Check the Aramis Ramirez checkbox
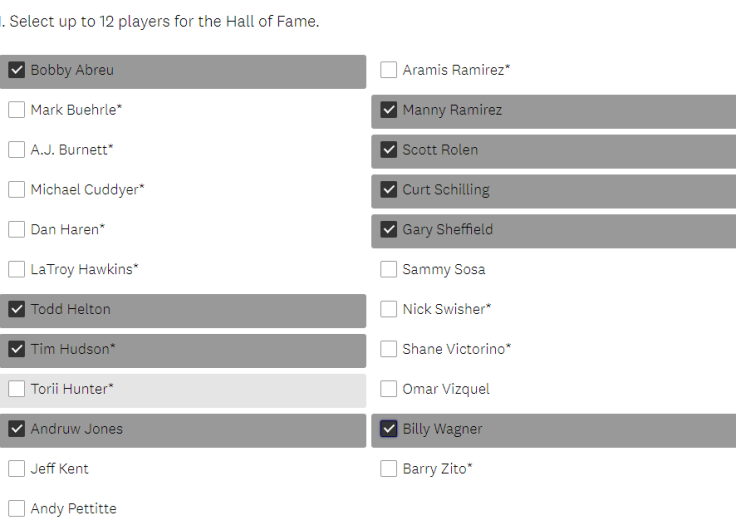Viewport: 736px width, 525px height. pos(389,70)
